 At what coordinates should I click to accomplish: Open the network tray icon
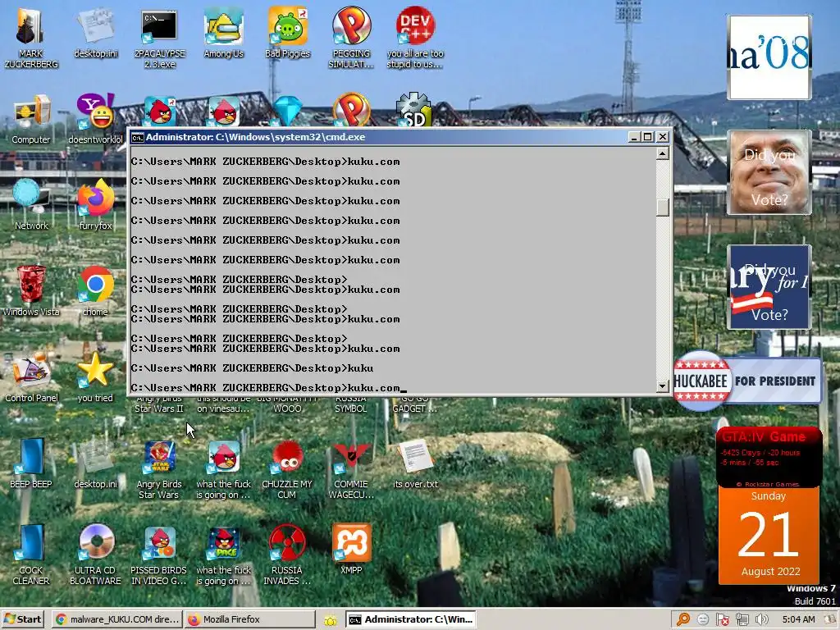tap(742, 619)
